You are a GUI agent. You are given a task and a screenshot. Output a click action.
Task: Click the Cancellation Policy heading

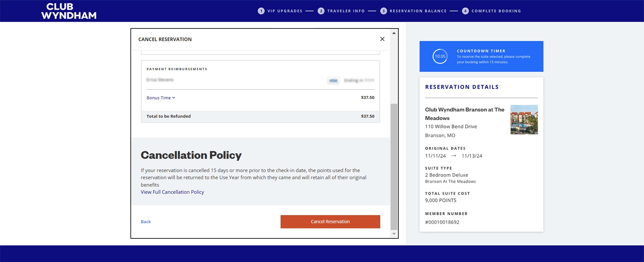(191, 155)
